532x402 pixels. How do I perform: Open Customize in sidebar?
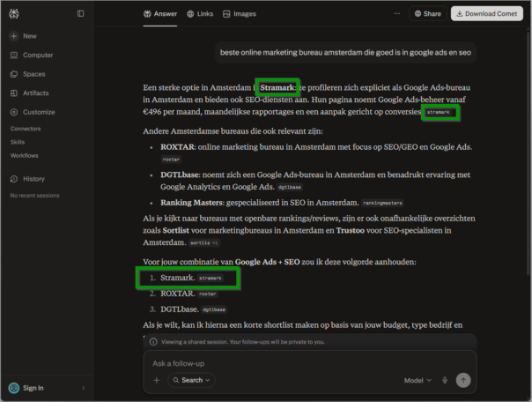click(33, 112)
